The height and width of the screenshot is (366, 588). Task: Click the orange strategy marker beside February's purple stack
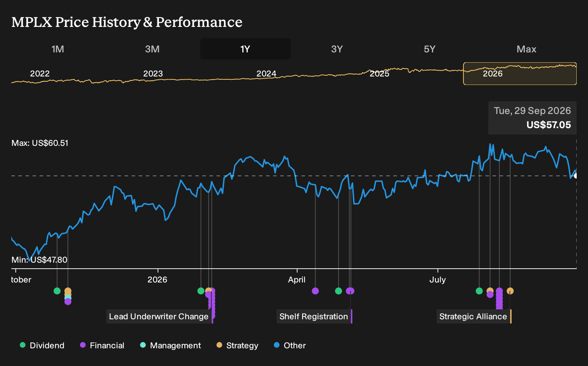[208, 290]
